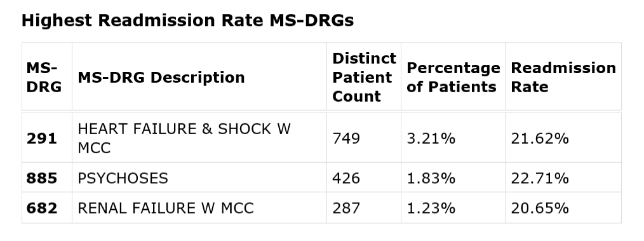Screen dimensions: 644x241
Task: Click the Readmission Rate column header
Action: 563,77
